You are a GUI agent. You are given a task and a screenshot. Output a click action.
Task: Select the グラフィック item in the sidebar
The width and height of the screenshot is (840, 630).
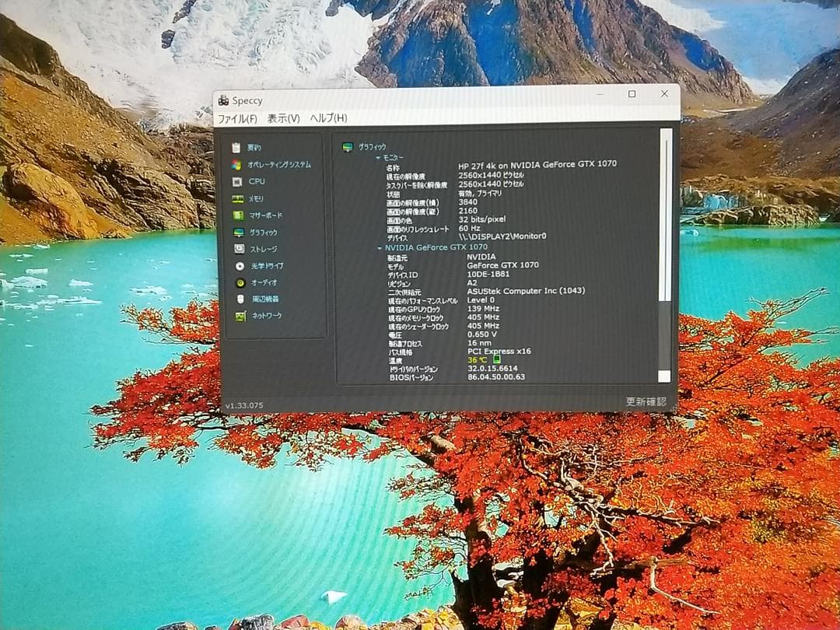point(264,233)
